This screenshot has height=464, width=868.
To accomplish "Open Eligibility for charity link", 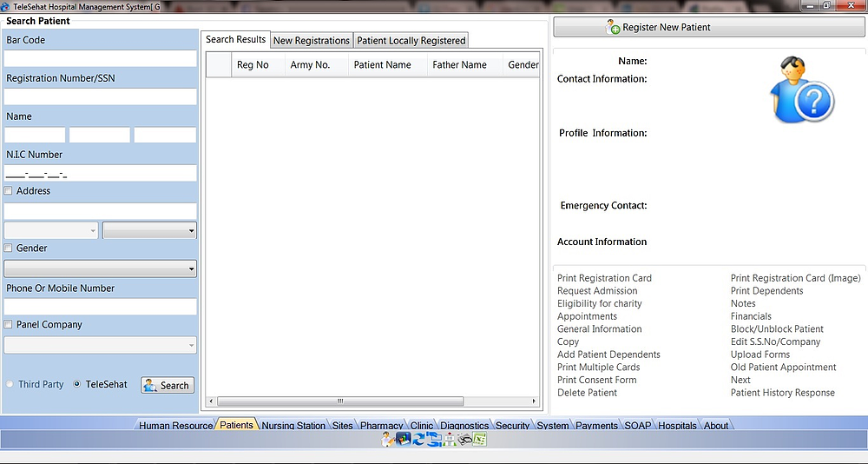I will coord(600,304).
